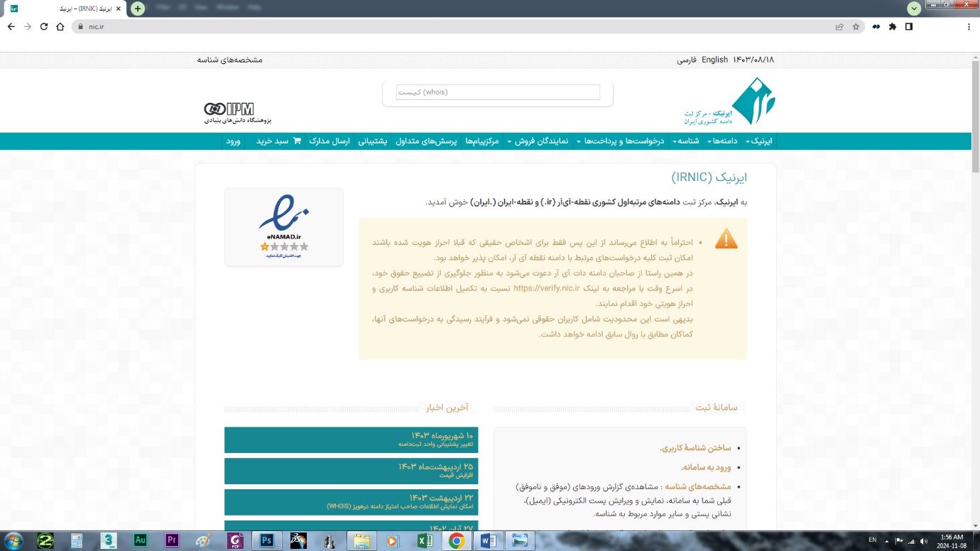Open the ۲۲ اردیبهشت ۱۴۰۳ WHOIS news item
980x551 pixels.
pos(352,502)
